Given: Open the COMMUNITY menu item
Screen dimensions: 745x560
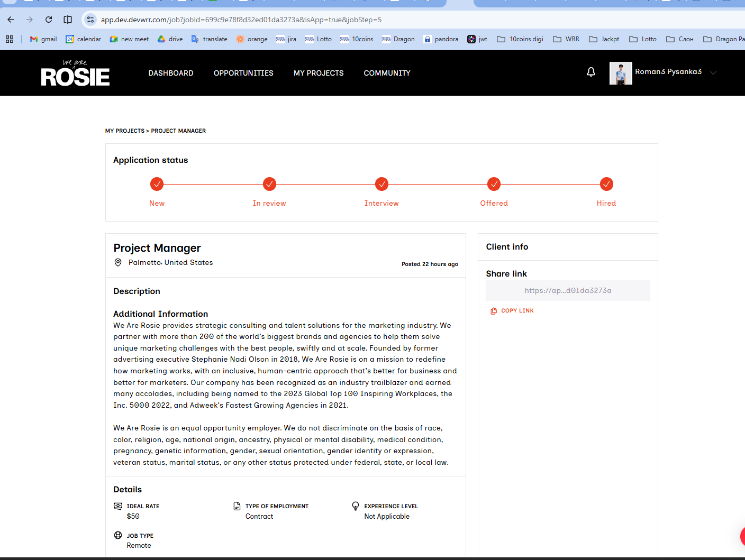Looking at the screenshot, I should pos(387,73).
